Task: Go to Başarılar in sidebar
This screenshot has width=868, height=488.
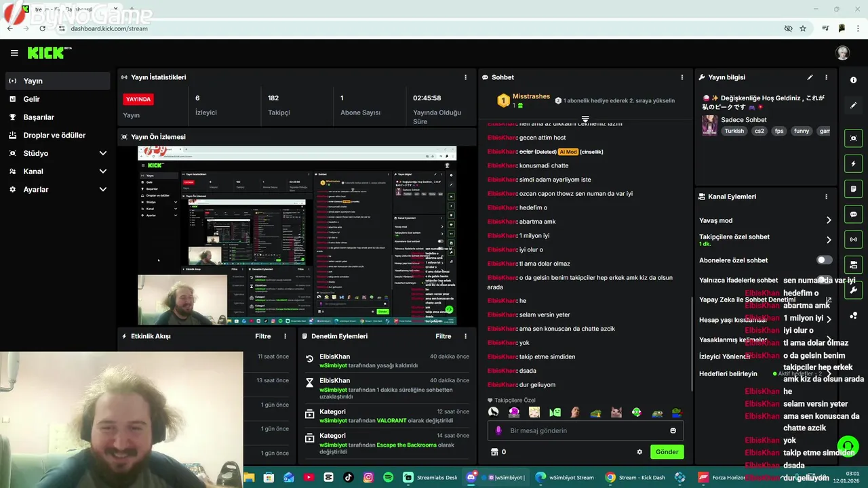Action: coord(58,117)
